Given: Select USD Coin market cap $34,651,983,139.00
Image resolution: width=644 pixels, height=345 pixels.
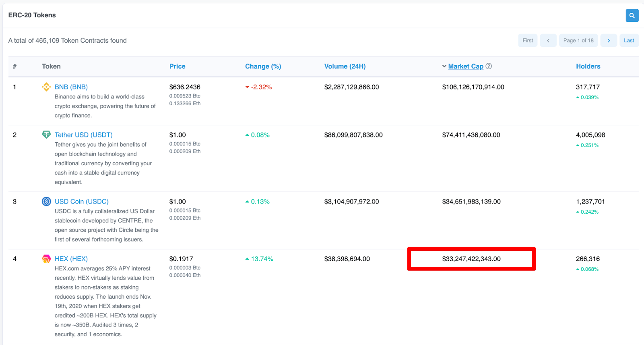Looking at the screenshot, I should coord(471,202).
